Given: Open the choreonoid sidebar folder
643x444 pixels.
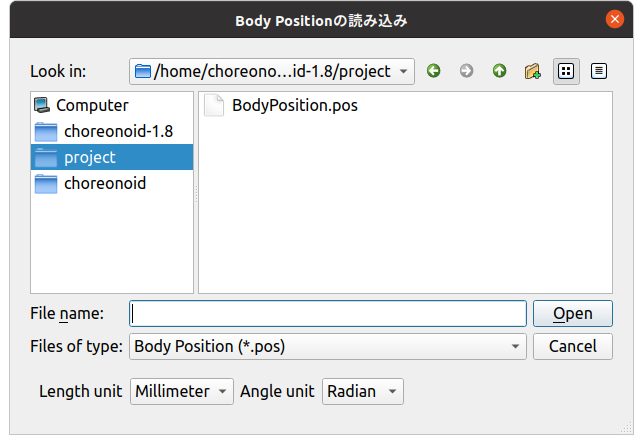Looking at the screenshot, I should click(104, 184).
